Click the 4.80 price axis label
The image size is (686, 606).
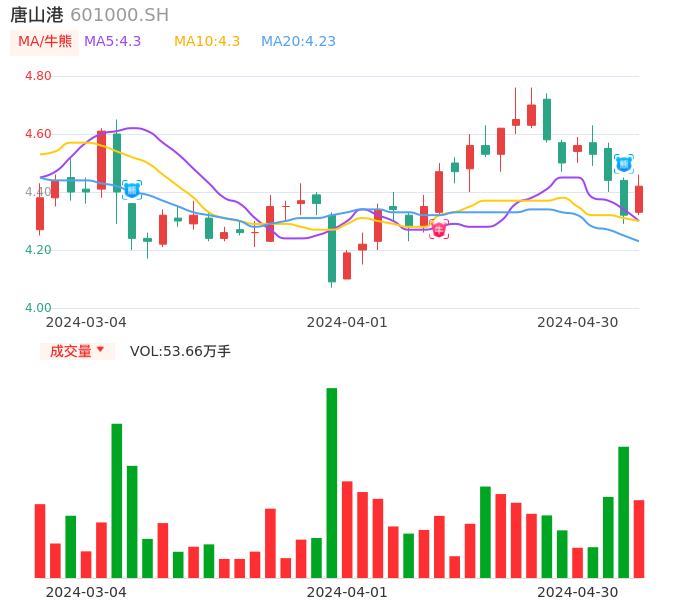[x=38, y=76]
